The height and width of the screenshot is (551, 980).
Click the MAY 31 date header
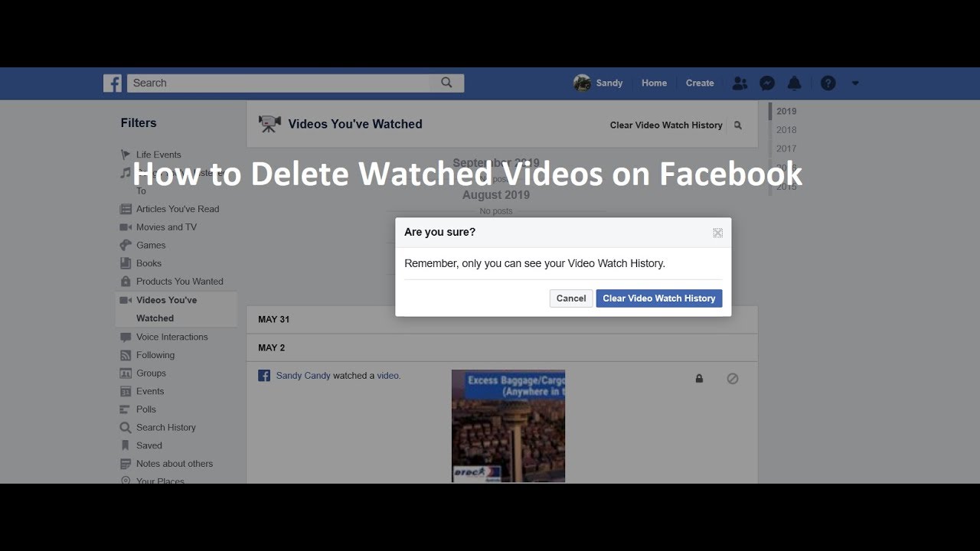click(273, 320)
